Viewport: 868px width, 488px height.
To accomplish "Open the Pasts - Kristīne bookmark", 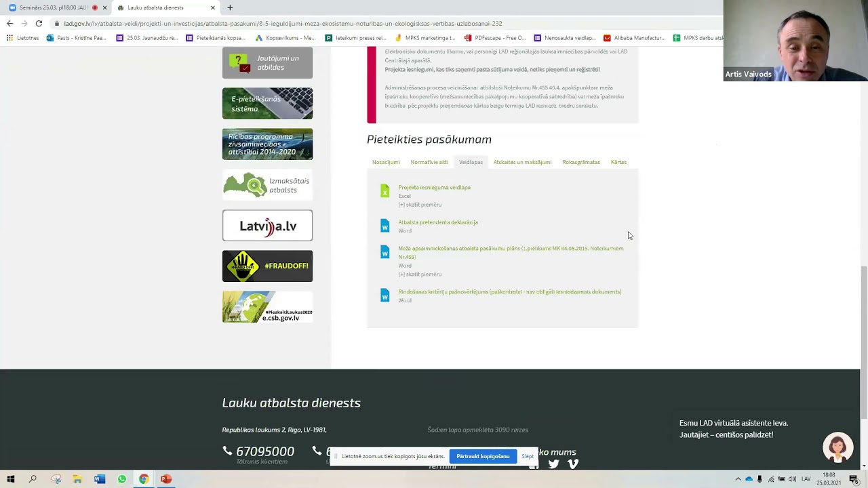I will click(76, 38).
